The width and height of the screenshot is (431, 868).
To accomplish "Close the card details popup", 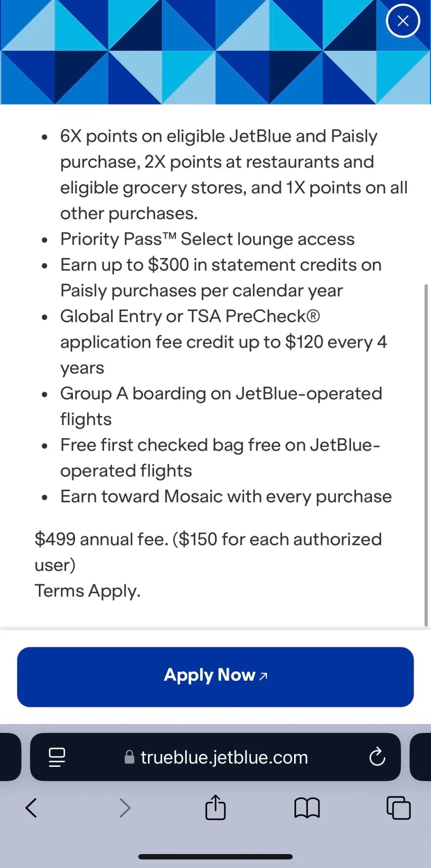I will click(x=403, y=21).
